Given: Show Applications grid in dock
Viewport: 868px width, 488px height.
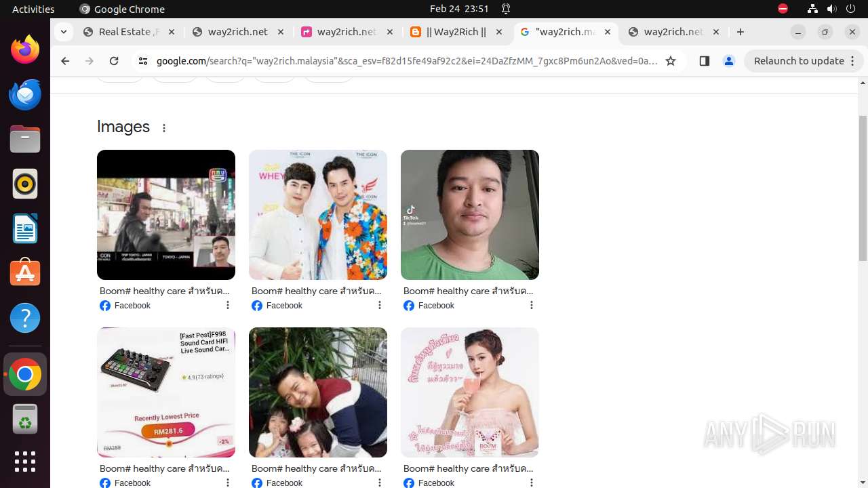Looking at the screenshot, I should coord(25,462).
